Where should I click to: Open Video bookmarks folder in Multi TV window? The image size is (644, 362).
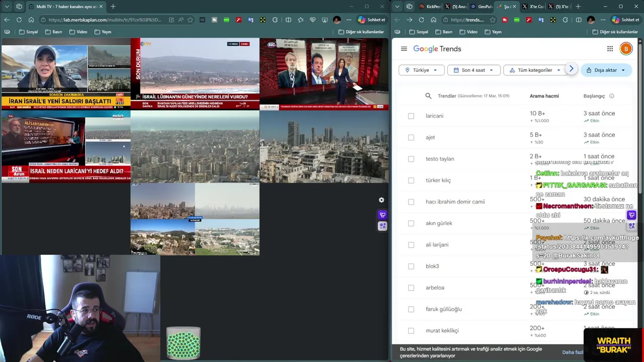[78, 32]
